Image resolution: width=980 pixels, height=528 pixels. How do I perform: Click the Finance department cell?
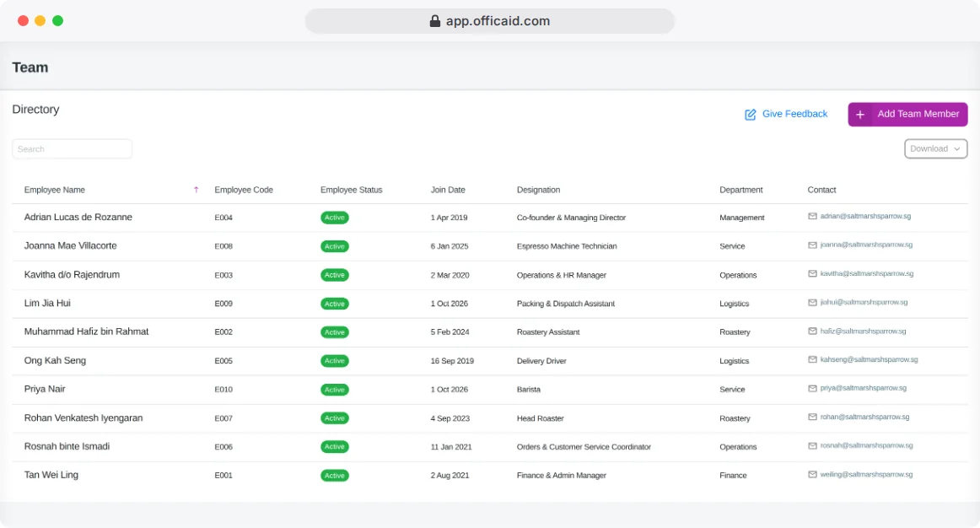733,476
